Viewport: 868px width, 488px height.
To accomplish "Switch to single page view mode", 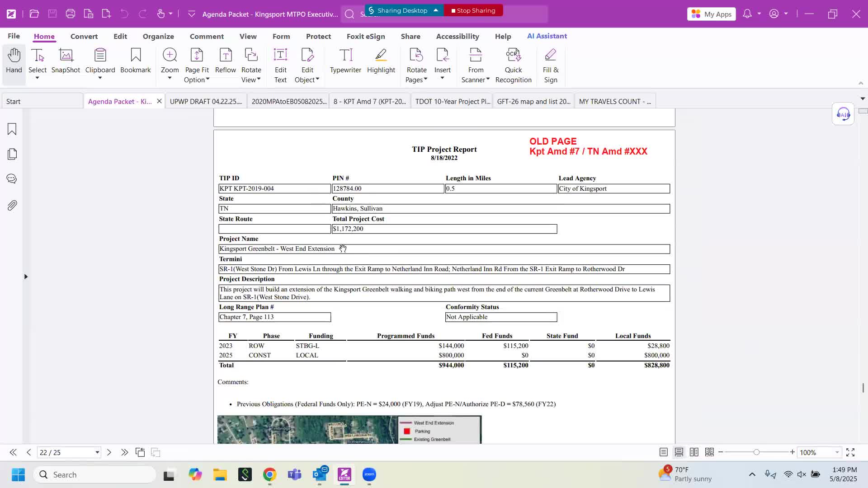I will (x=663, y=452).
